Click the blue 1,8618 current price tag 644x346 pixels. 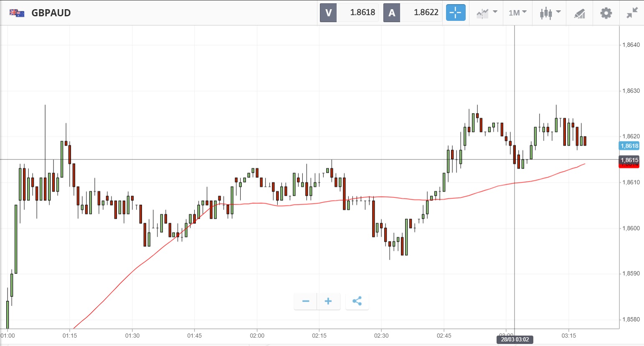tap(629, 146)
